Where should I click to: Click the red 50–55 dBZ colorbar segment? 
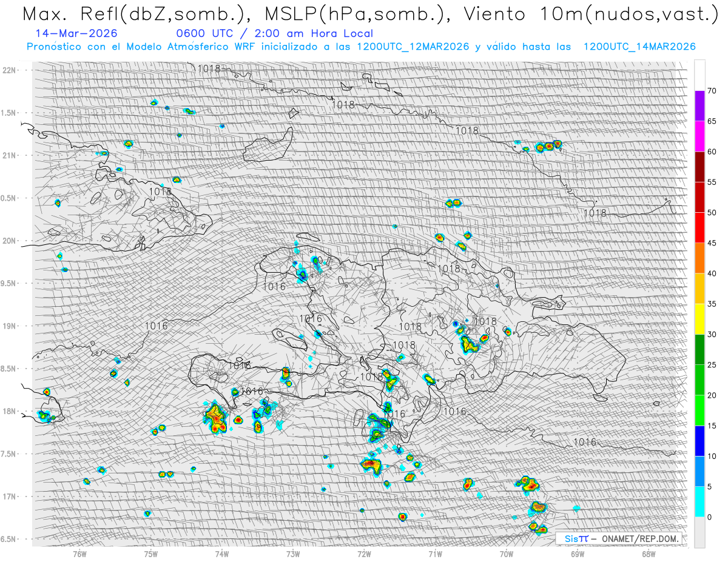click(x=699, y=197)
